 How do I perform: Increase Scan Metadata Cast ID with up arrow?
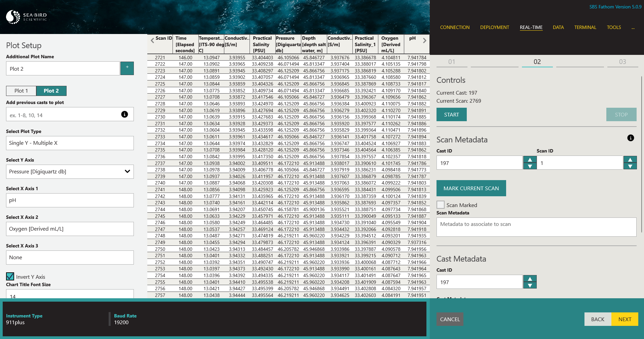(x=530, y=160)
